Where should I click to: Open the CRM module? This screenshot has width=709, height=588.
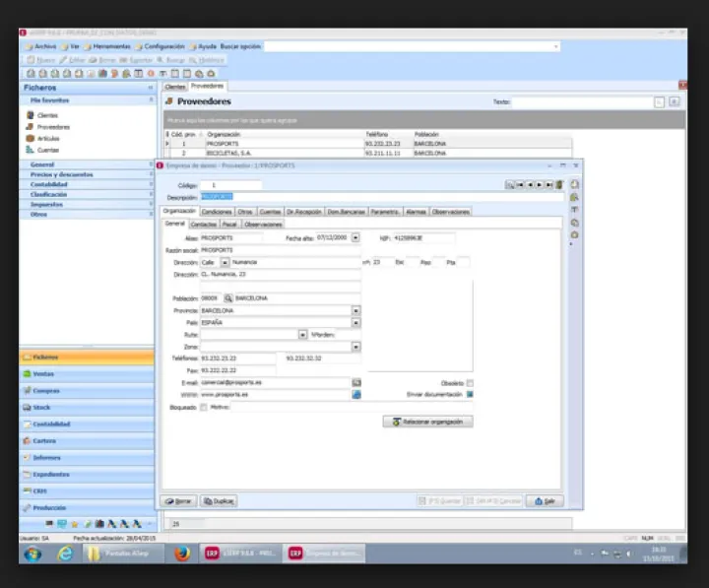click(87, 491)
